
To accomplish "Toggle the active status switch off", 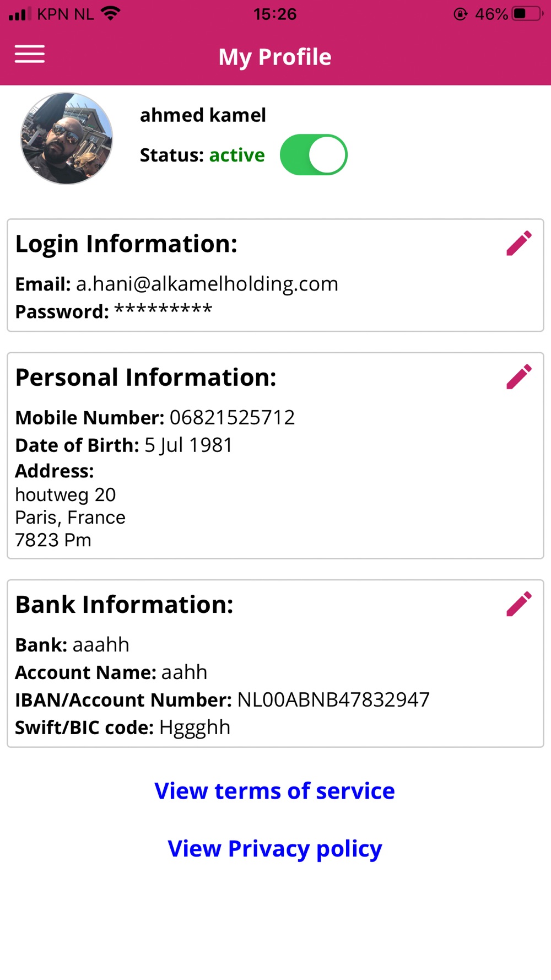I will (x=314, y=155).
